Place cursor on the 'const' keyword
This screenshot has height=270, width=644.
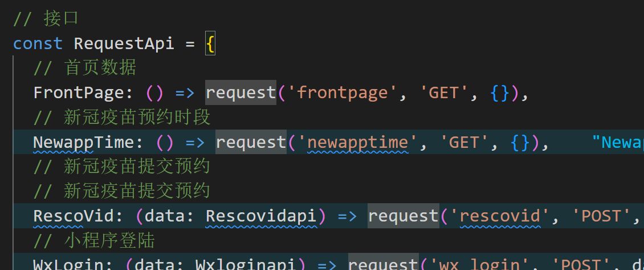pos(38,43)
